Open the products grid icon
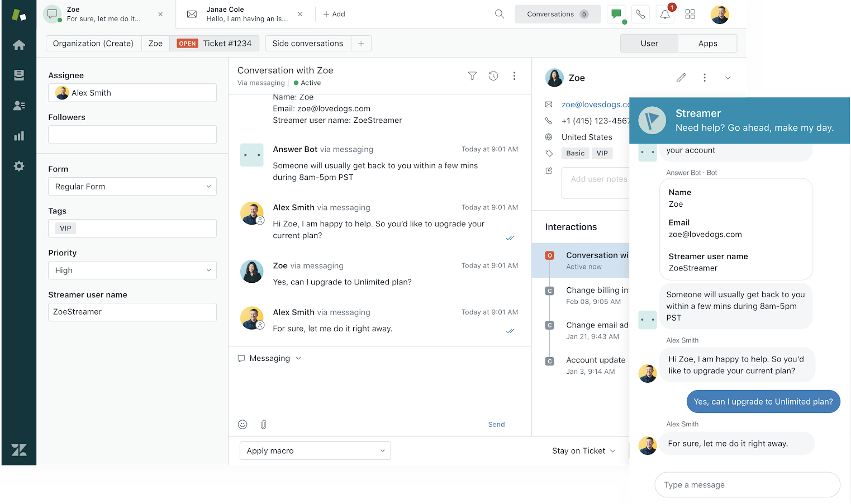Image resolution: width=851 pixels, height=504 pixels. (x=690, y=15)
